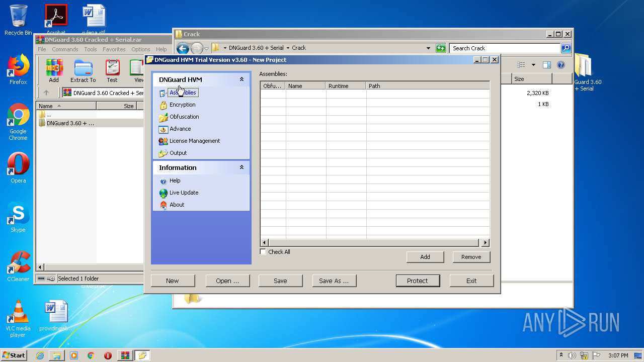The image size is (644, 362).
Task: Click the refresh icon in Crack window address bar
Action: pos(441,48)
